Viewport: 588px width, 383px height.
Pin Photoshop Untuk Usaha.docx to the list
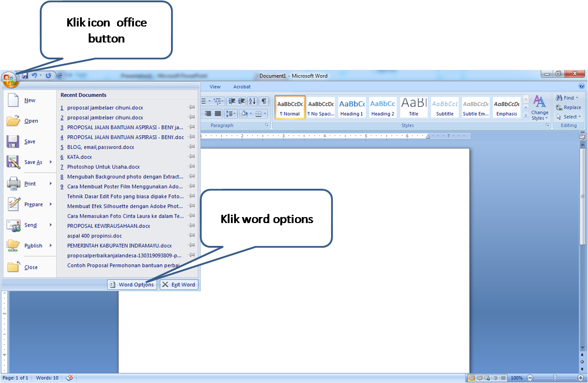(192, 167)
